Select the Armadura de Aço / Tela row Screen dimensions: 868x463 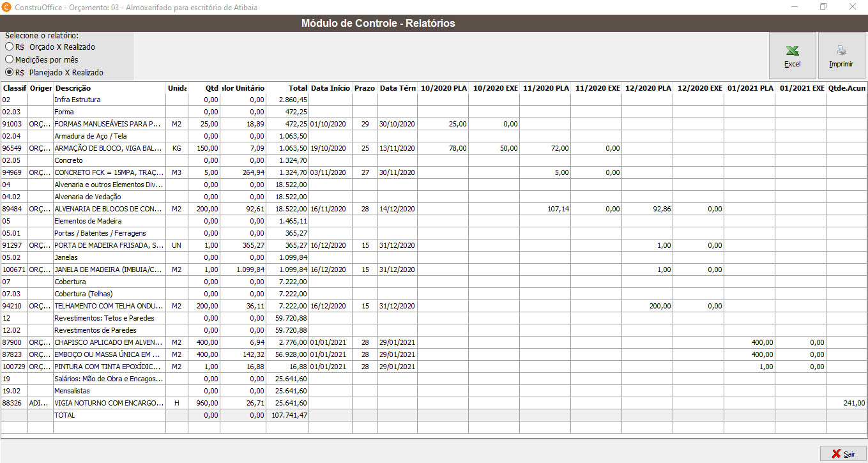point(434,136)
